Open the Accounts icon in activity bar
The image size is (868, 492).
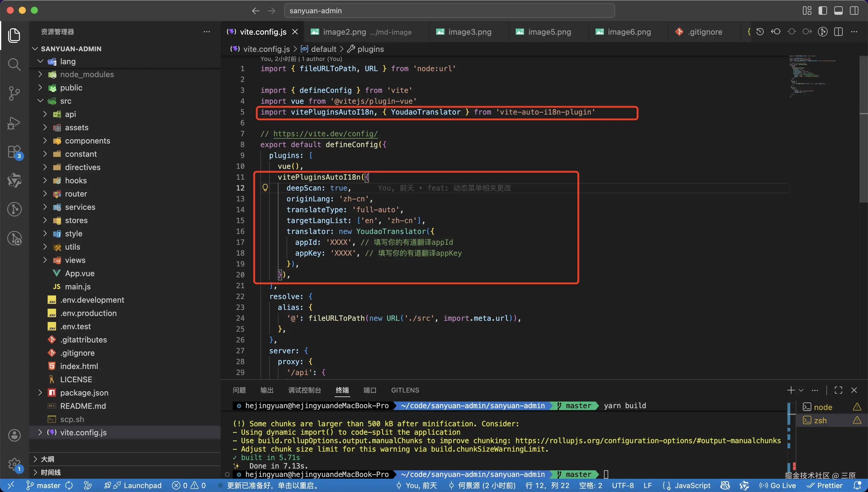click(14, 435)
